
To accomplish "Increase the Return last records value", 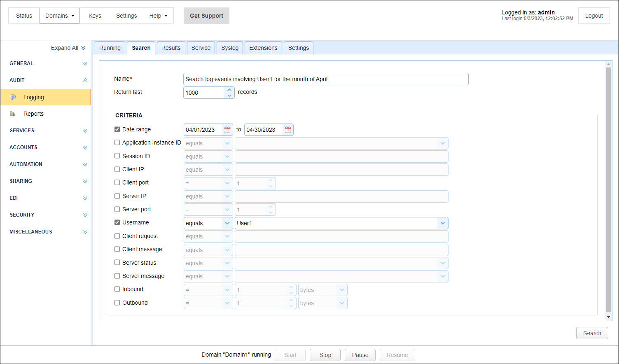I will [229, 90].
